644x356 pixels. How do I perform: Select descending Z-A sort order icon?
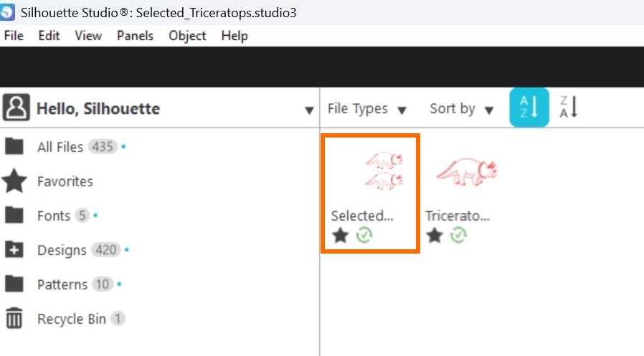tap(569, 107)
